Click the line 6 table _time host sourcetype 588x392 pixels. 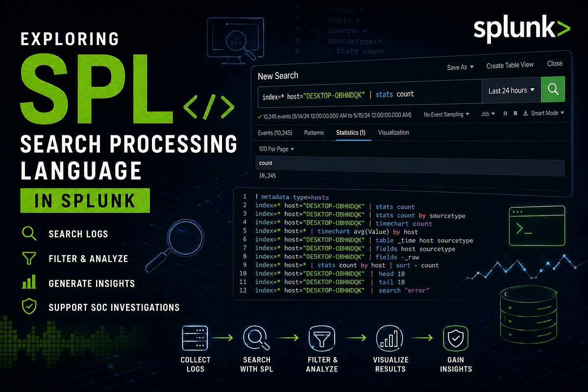(364, 240)
